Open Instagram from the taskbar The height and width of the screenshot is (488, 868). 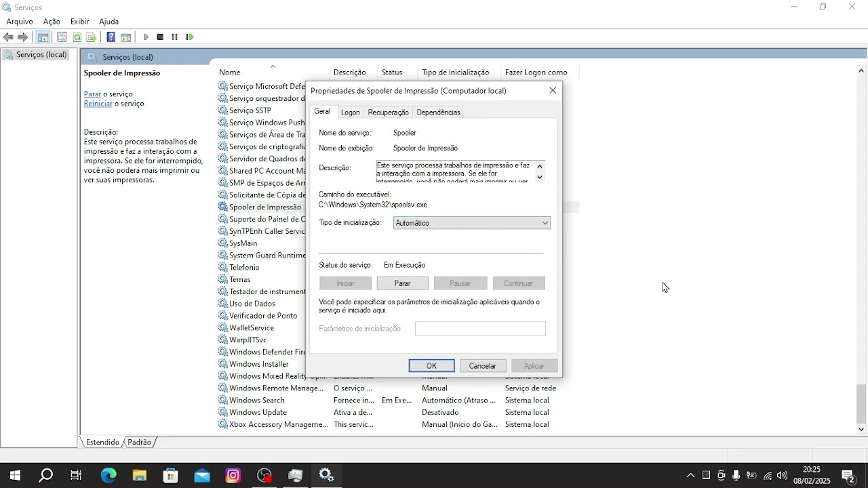pyautogui.click(x=233, y=476)
